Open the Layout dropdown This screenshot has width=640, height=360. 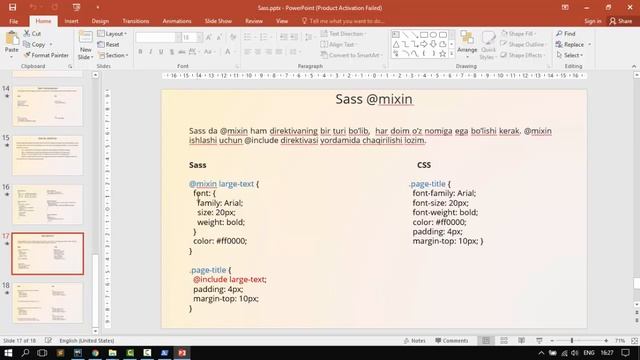(113, 33)
